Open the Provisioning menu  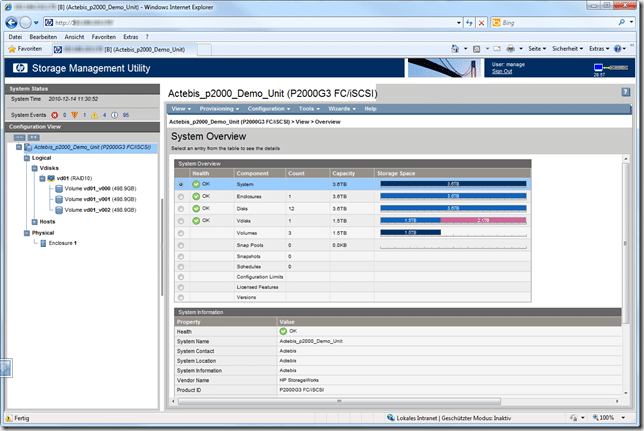[219, 109]
